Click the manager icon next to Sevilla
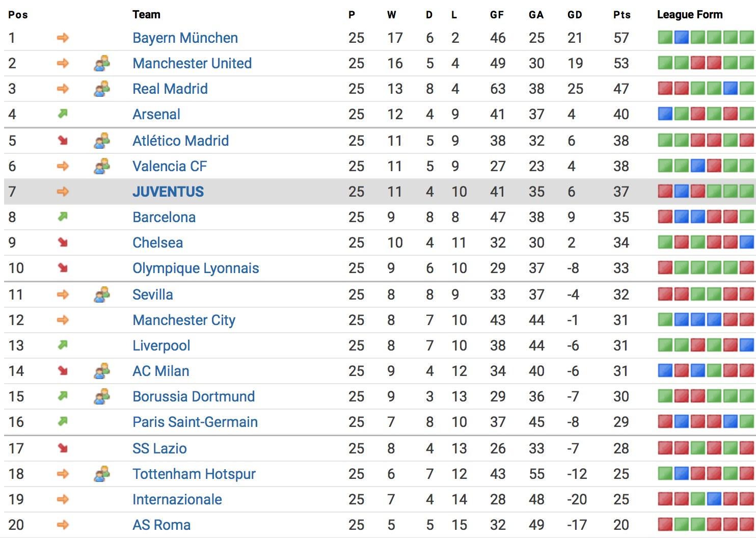This screenshot has width=756, height=538. (x=102, y=294)
